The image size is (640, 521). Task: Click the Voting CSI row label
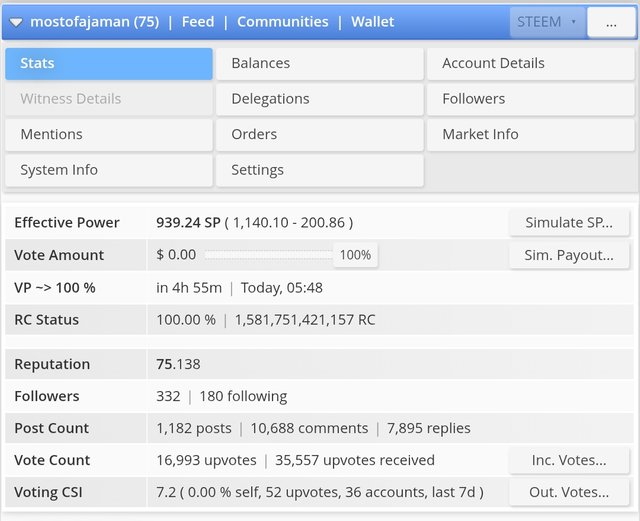pos(48,492)
